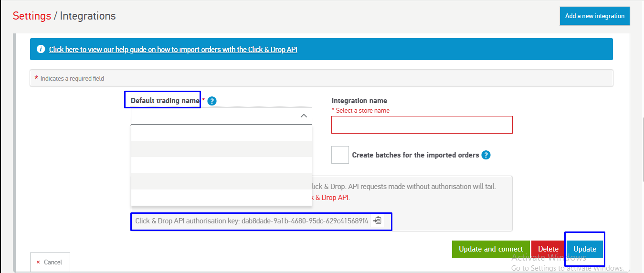Image resolution: width=644 pixels, height=273 pixels.
Task: Click the Create batches for imported orders label
Action: click(x=415, y=155)
